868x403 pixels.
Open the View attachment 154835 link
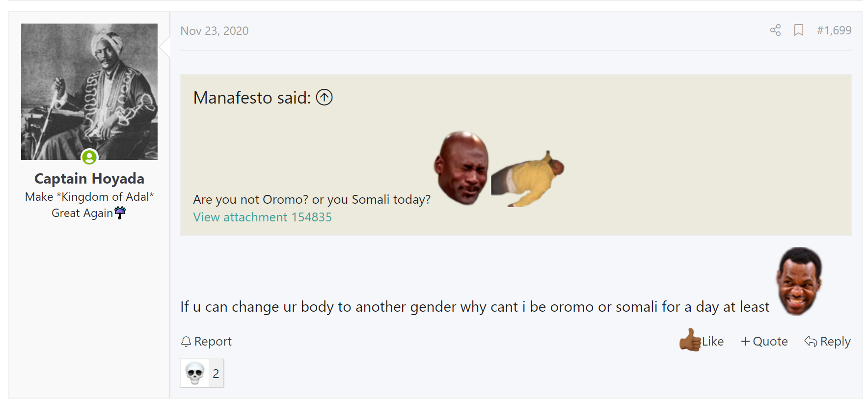point(262,217)
